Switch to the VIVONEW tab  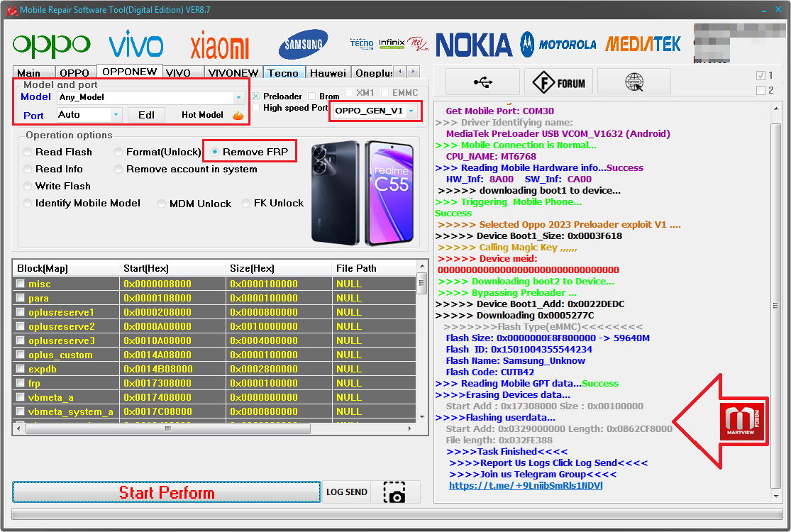[233, 72]
